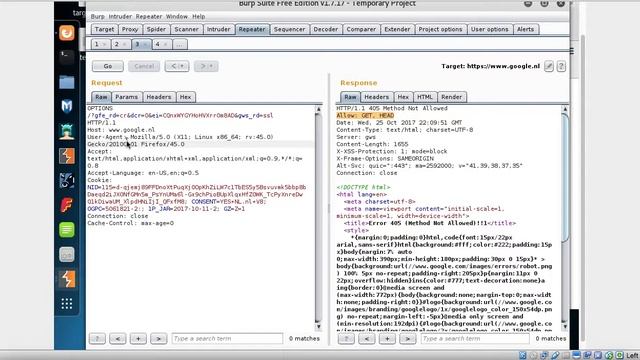Select Repeater sub-tab 2
Image resolution: width=640 pixels, height=360 pixels.
(121, 44)
